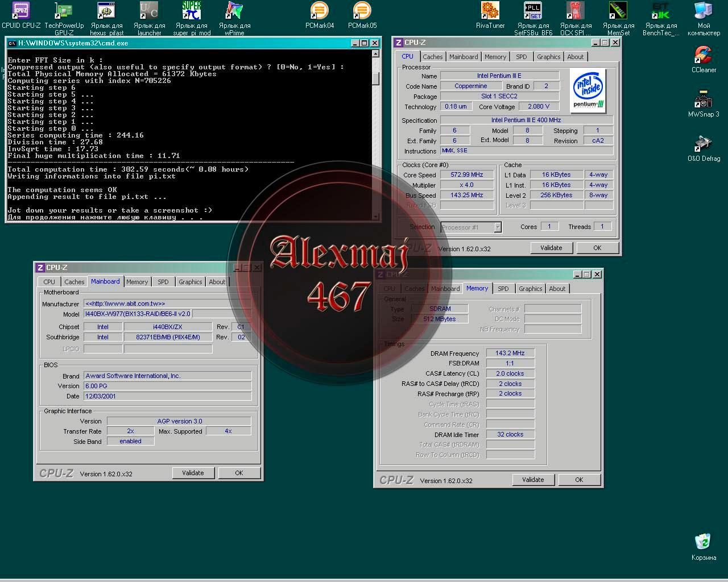The height and width of the screenshot is (582, 728).
Task: Click the cmd window scrollbar up arrow
Action: pyautogui.click(x=375, y=54)
